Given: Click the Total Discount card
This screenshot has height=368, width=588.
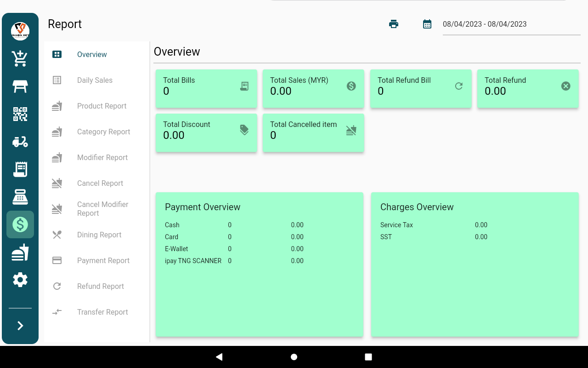Looking at the screenshot, I should tap(206, 133).
